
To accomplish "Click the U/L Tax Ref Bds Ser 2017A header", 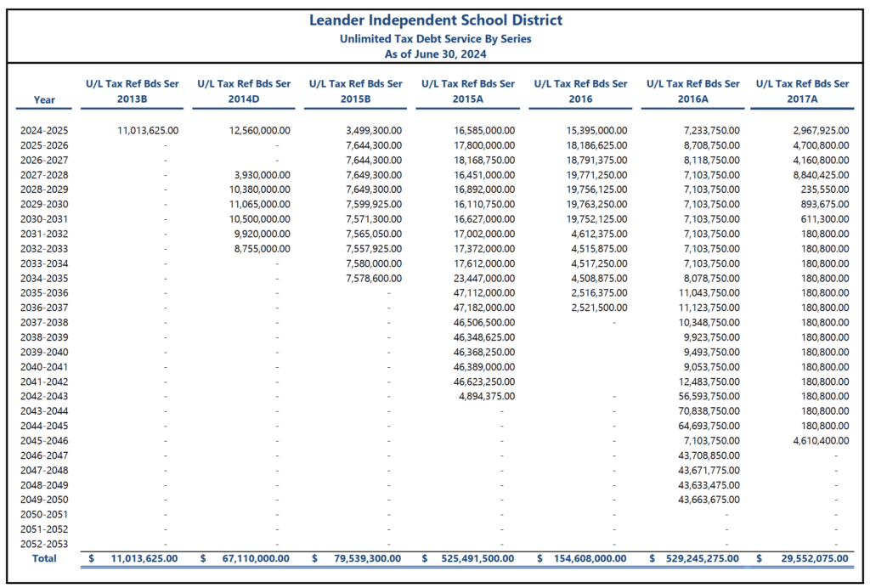I will point(802,91).
